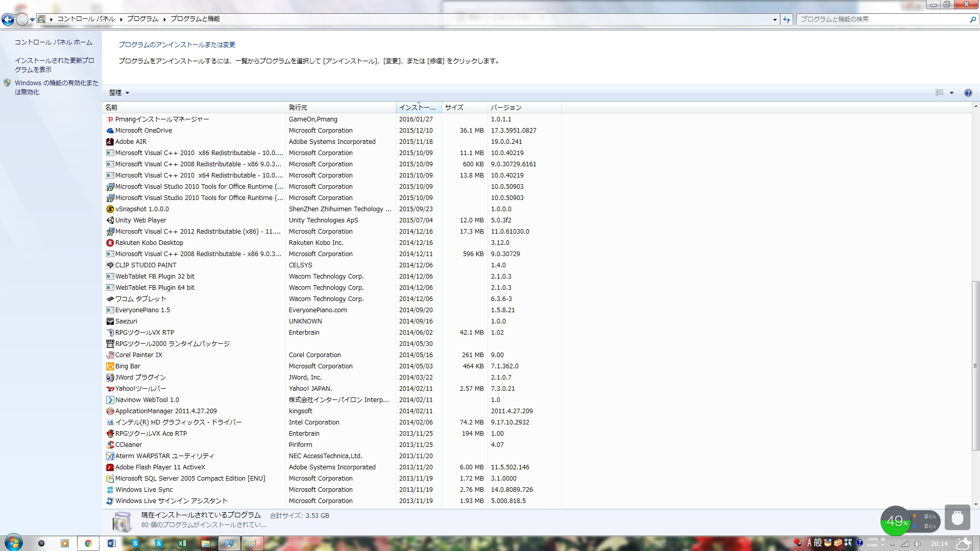Click the CCleaner program icon
This screenshot has width=980, height=551.
coord(110,445)
